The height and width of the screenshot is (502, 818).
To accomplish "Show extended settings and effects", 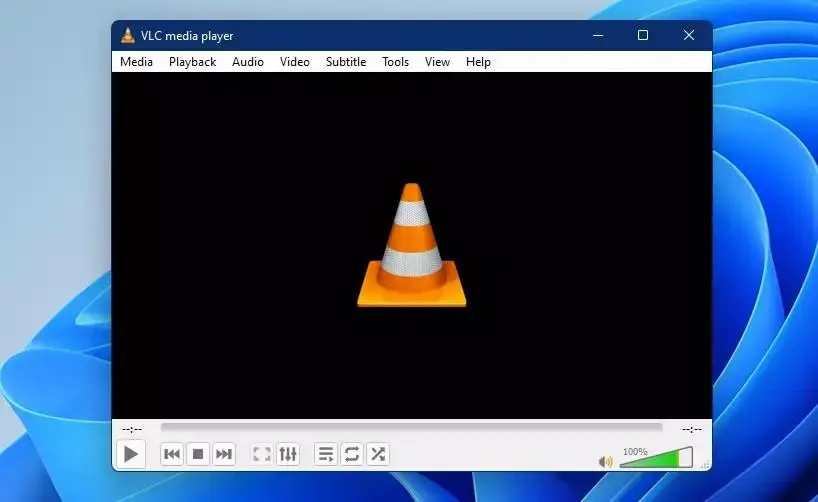I will [x=288, y=454].
